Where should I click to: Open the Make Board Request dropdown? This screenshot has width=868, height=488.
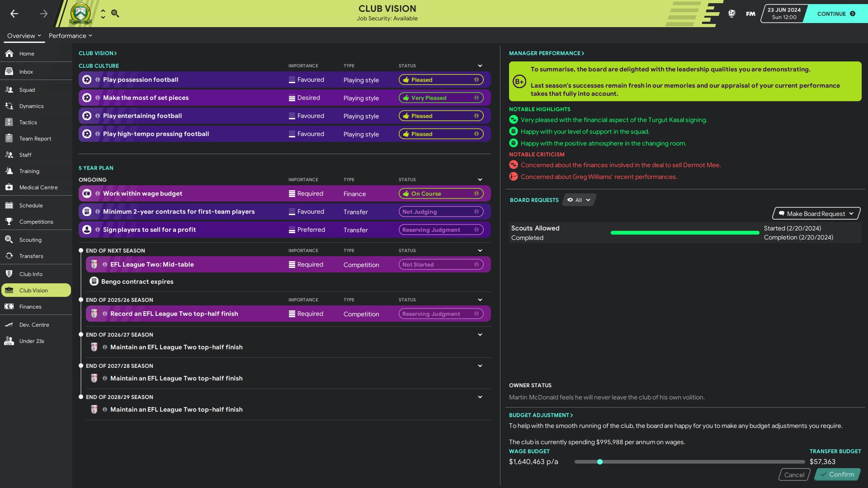pos(816,214)
